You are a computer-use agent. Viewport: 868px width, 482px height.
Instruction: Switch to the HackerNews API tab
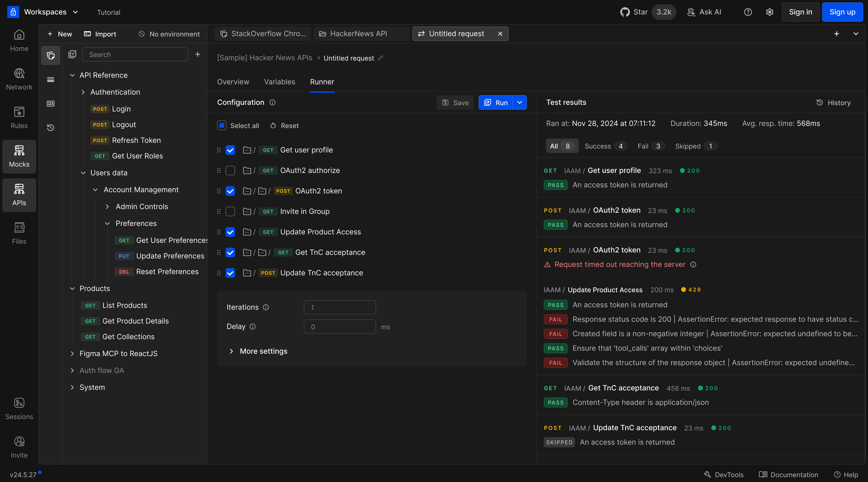pos(362,34)
